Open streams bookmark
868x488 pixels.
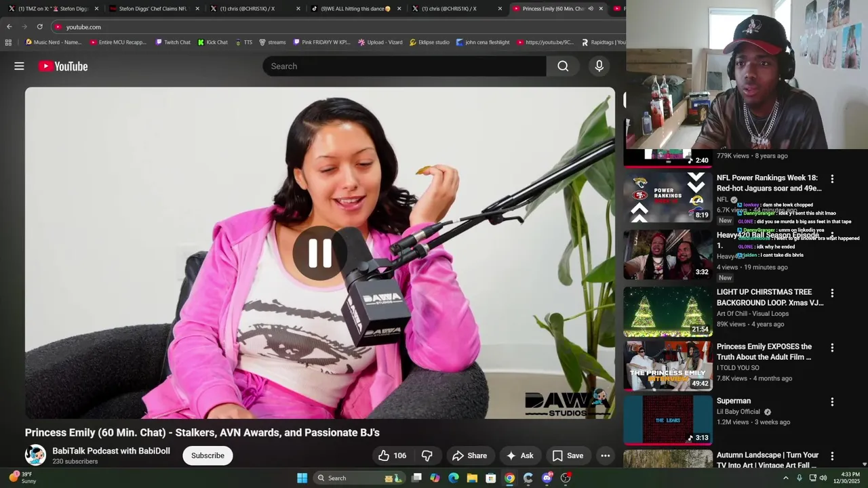pyautogui.click(x=273, y=42)
